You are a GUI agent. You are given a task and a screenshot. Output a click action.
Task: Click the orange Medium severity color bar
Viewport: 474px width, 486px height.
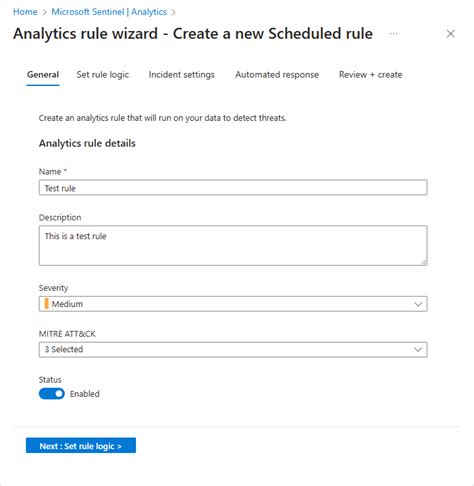point(46,304)
